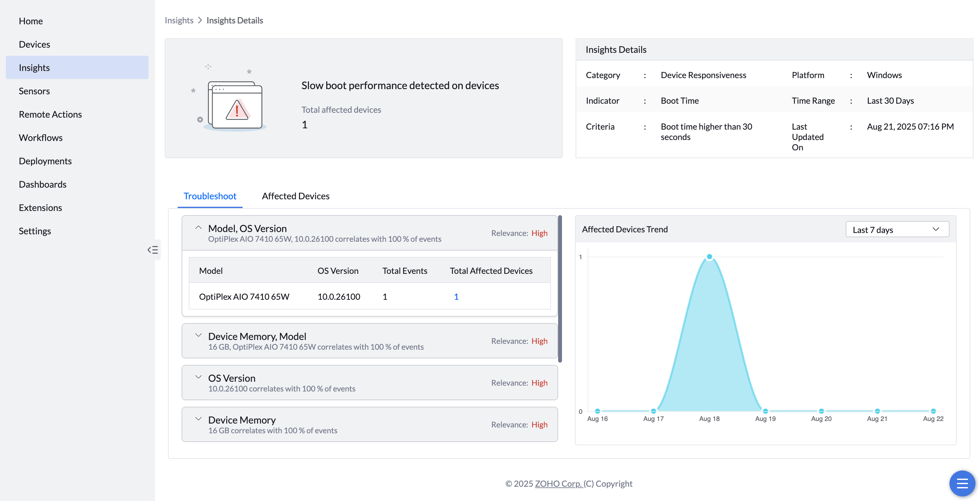
Task: Open the Last 7 days dropdown
Action: (x=897, y=229)
